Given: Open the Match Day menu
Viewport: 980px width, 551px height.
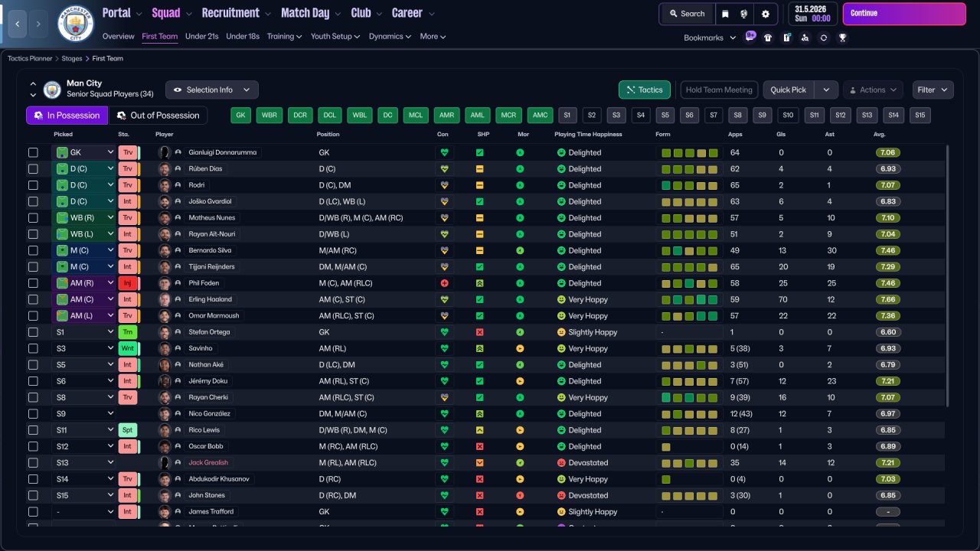Looking at the screenshot, I should [x=311, y=13].
